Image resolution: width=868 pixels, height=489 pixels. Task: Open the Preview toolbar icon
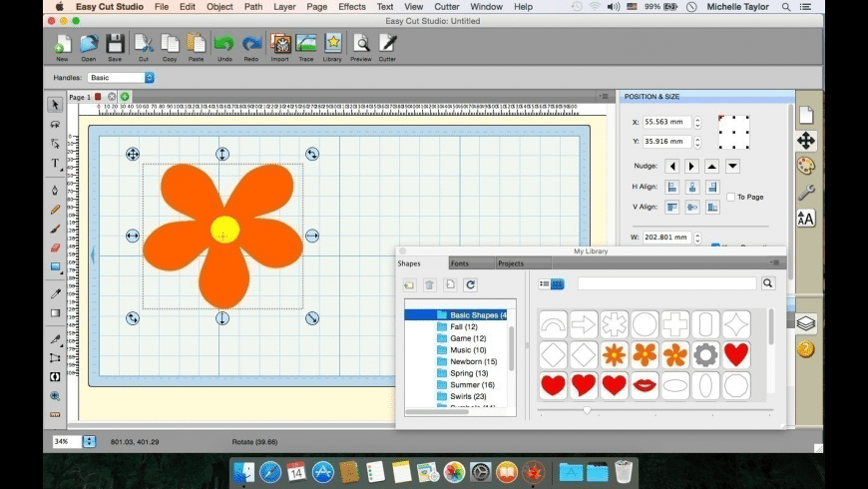pos(360,46)
